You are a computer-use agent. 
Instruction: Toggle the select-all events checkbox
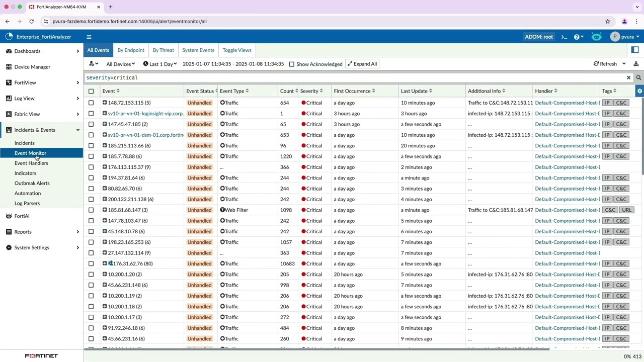click(91, 91)
